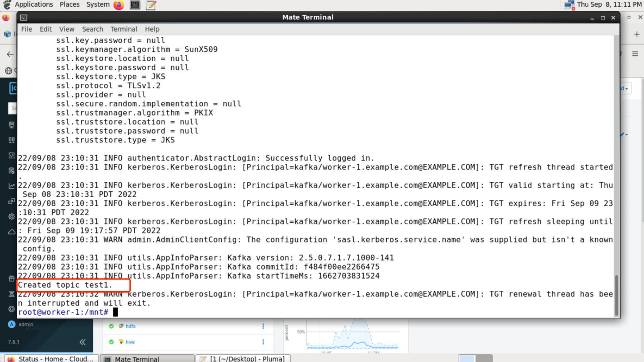Click the cloud icon in Cloudera sidebar

coord(12,232)
